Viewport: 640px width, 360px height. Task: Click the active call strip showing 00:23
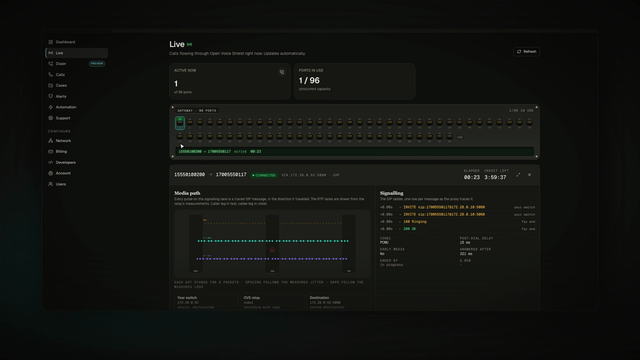click(354, 151)
